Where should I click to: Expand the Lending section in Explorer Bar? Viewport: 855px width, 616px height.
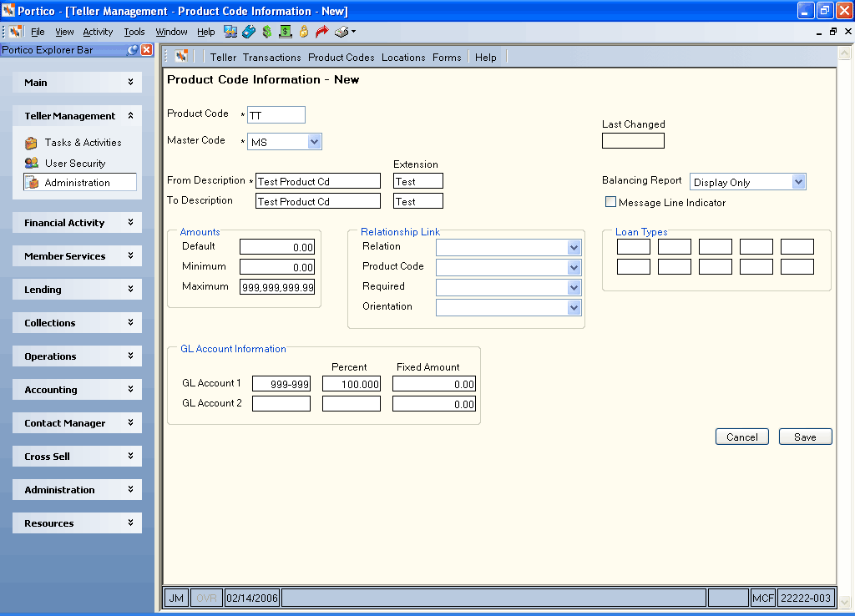coord(77,290)
